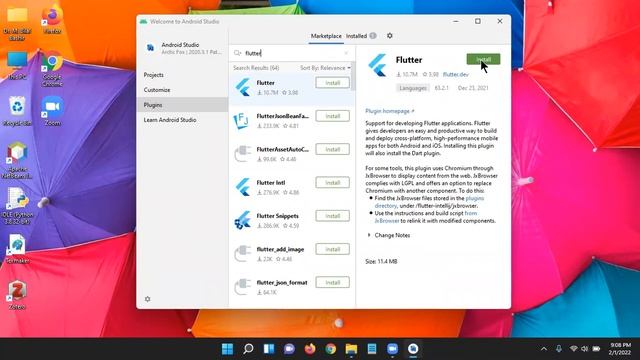The image size is (640, 360).
Task: Open Task View on the taskbar
Action: coord(269,349)
